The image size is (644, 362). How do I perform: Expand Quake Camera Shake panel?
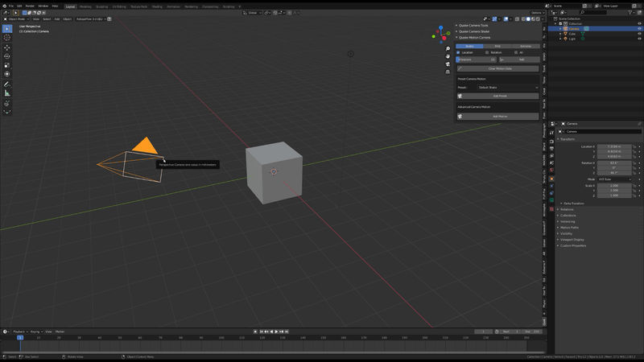click(x=474, y=31)
